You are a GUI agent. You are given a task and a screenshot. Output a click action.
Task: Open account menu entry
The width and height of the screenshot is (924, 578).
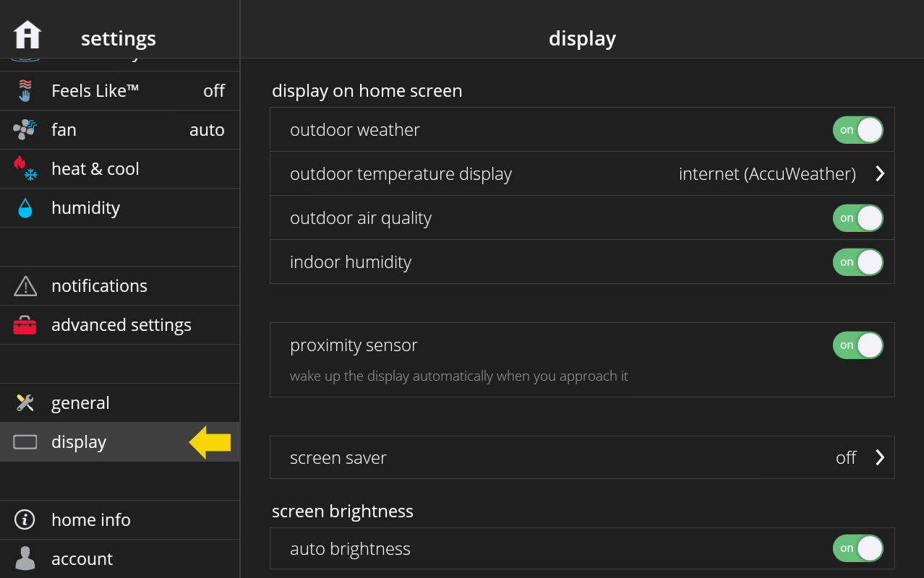point(120,559)
